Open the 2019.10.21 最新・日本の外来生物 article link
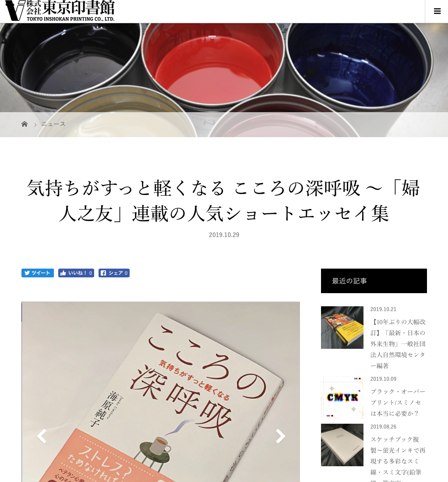448x482 pixels. pos(398,344)
